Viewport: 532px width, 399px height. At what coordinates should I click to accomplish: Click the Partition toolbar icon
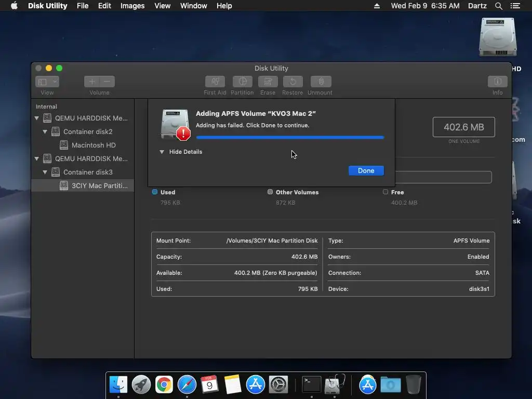(x=242, y=82)
